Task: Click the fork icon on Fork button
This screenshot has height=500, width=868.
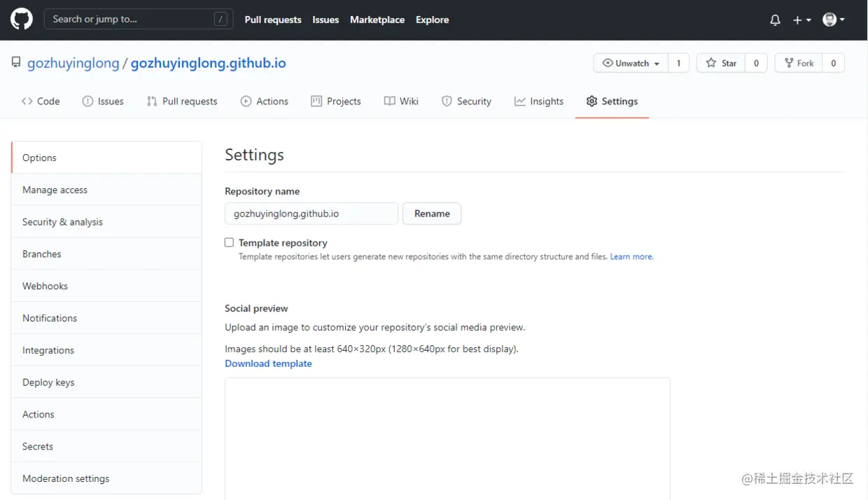Action: click(x=789, y=63)
